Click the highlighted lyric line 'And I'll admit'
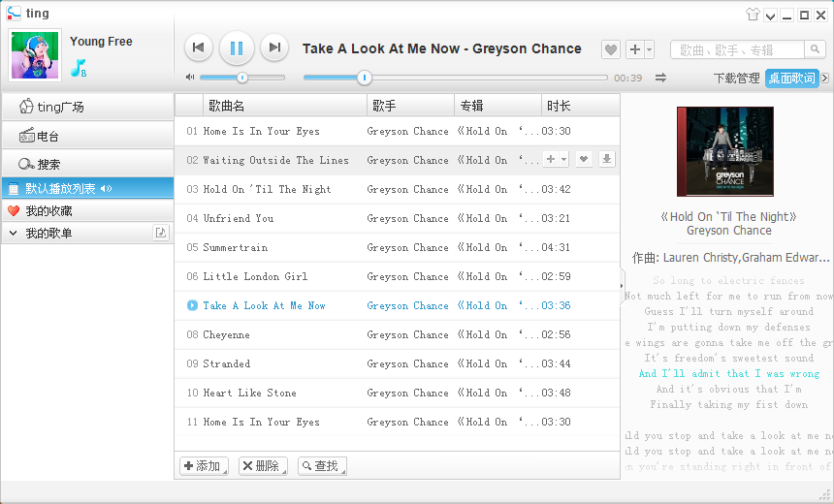834x504 pixels. pos(728,374)
